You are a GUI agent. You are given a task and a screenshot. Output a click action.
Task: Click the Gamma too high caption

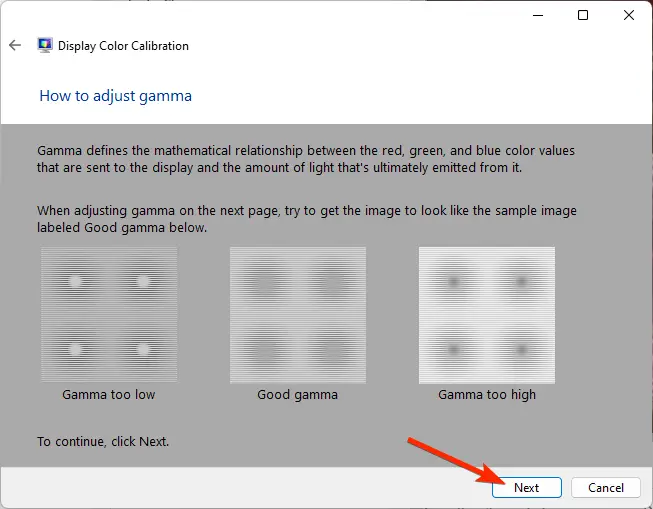487,394
